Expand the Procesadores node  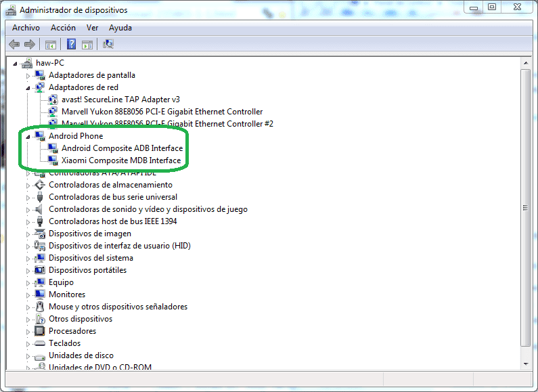(28, 332)
